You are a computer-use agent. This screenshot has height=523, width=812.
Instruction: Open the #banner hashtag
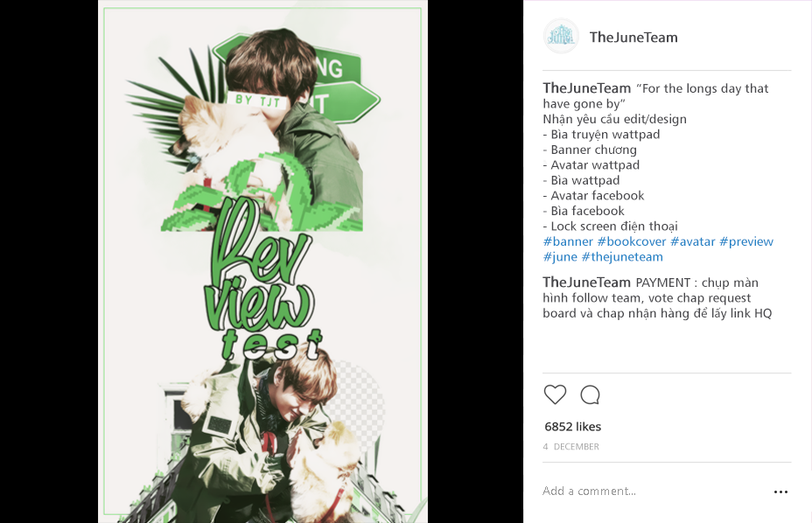pyautogui.click(x=568, y=241)
